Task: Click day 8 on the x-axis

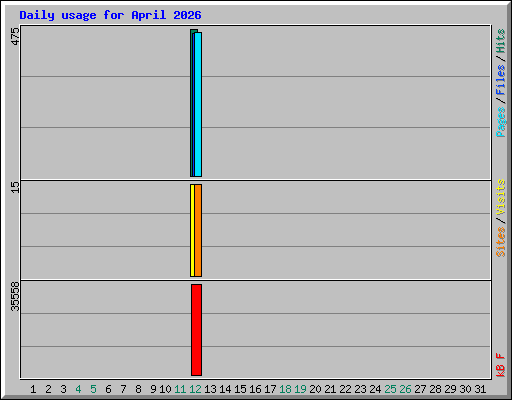Action: click(138, 389)
